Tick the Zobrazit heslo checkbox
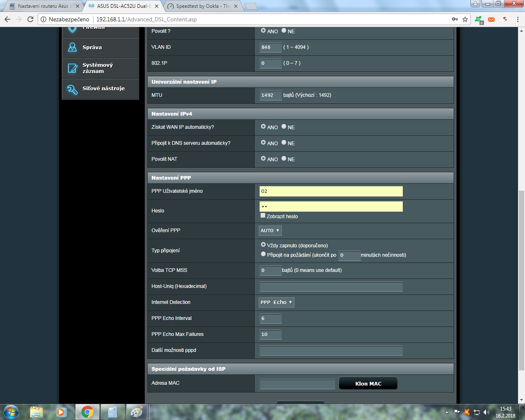The height and width of the screenshot is (420, 525). click(x=263, y=216)
